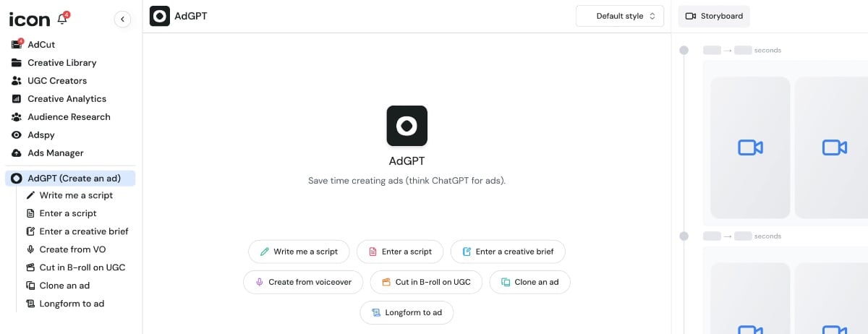Click the notifications bell icon
The width and height of the screenshot is (868, 334).
(63, 19)
